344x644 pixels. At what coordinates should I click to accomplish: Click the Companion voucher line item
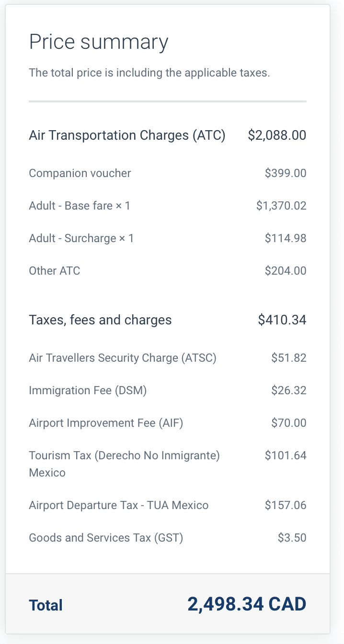pos(80,173)
